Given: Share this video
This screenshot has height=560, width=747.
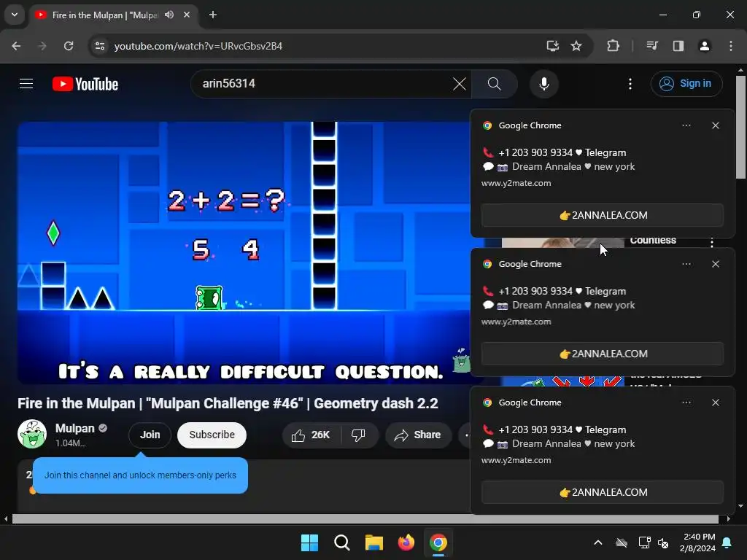Looking at the screenshot, I should tap(418, 435).
